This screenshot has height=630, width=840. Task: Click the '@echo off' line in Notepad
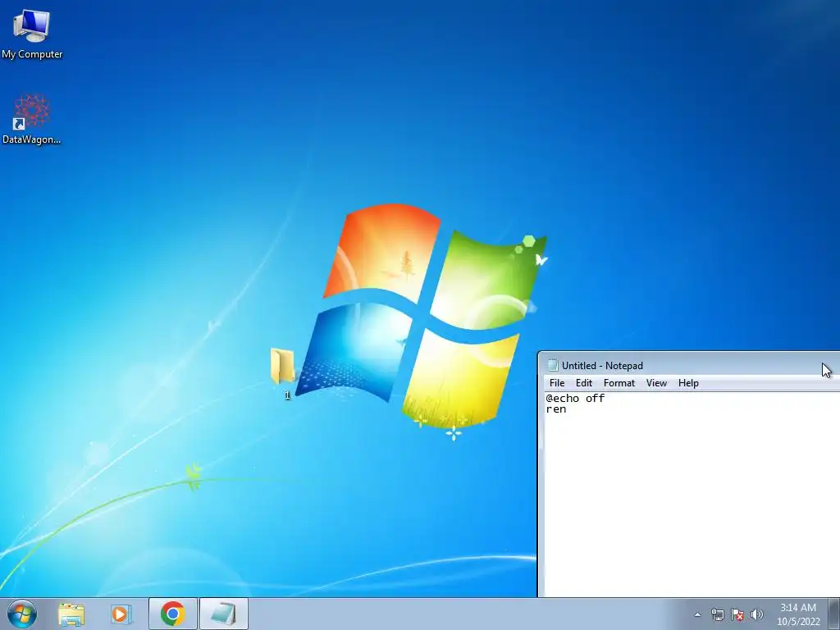point(575,398)
